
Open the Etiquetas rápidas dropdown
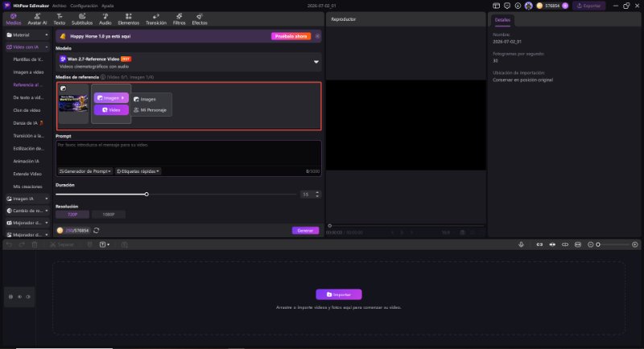(138, 171)
